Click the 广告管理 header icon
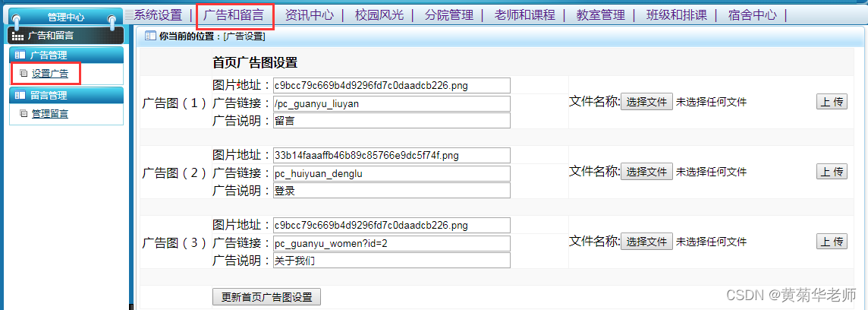Viewport: 868px width, 310px height. click(20, 55)
